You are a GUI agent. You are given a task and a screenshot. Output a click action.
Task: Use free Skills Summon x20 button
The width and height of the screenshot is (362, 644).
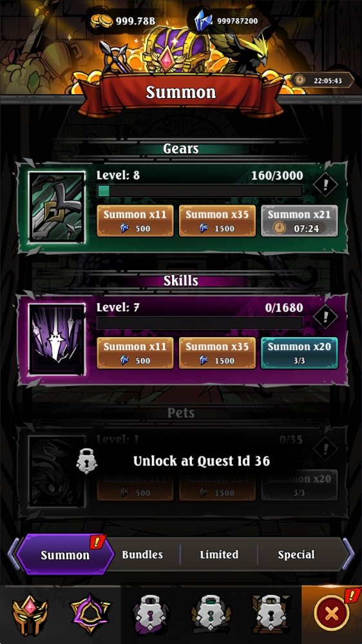300,353
